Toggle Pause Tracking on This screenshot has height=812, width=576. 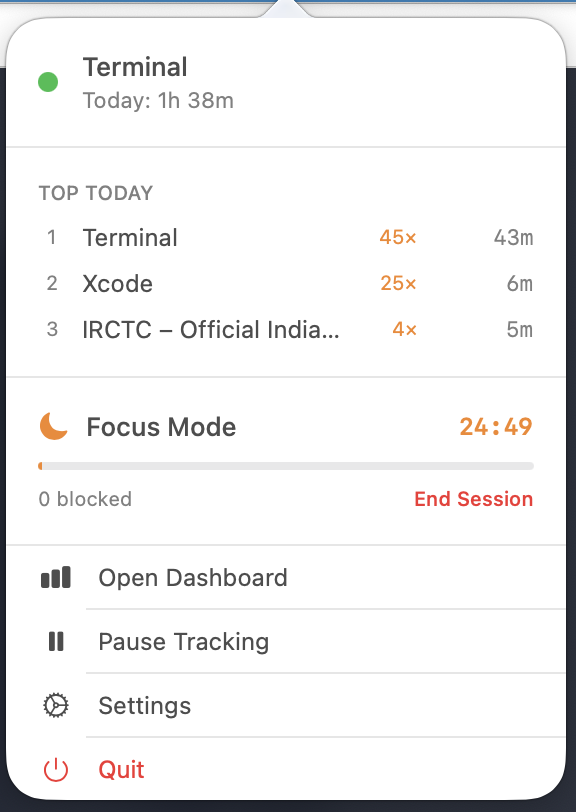[183, 641]
